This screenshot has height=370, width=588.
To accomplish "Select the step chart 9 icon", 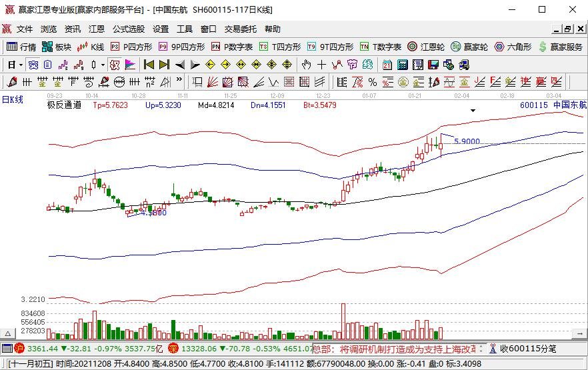I will pos(79,65).
